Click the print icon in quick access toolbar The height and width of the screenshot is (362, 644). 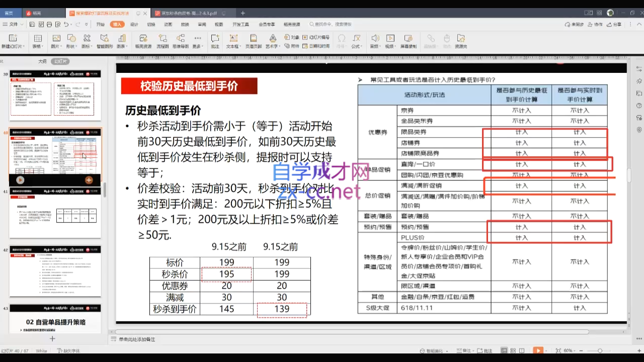(49, 24)
